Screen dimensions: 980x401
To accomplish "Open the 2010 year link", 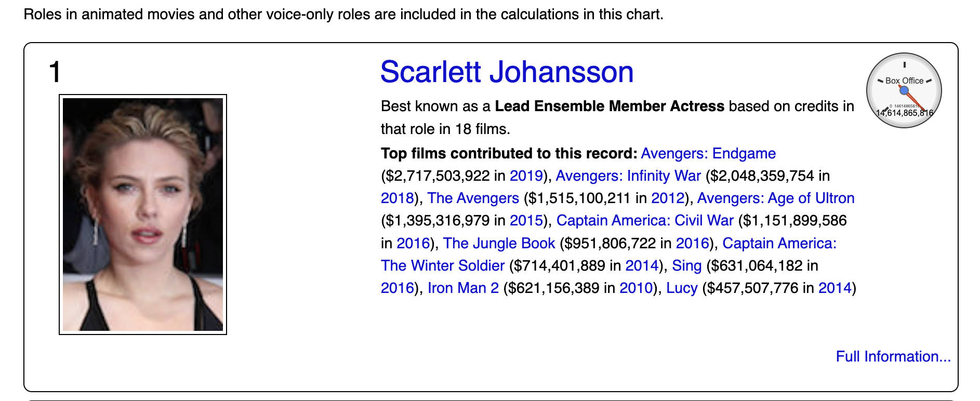I will click(636, 288).
